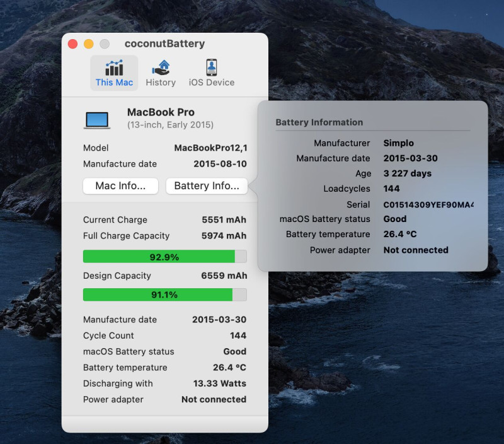Click the Design Capacity label
504x444 pixels.
pyautogui.click(x=117, y=276)
